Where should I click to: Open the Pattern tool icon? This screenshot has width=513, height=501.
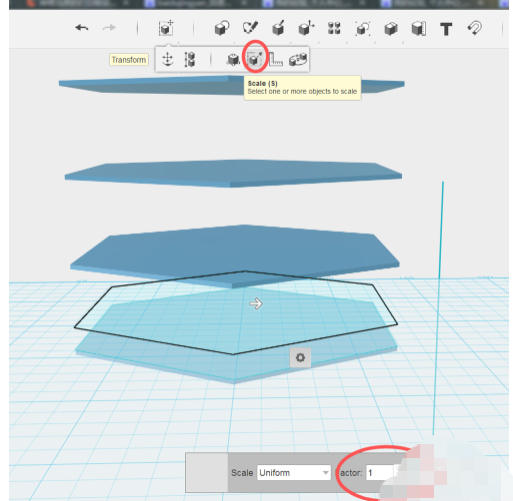[334, 28]
